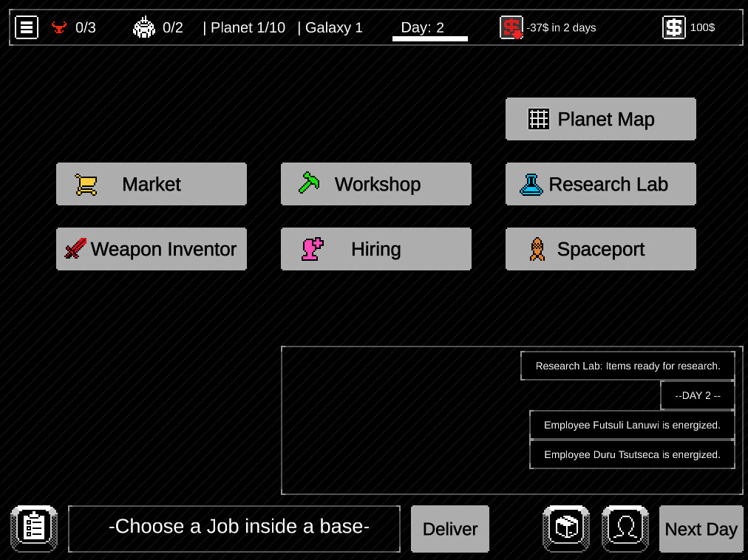The image size is (748, 560).
Task: Select the Research Lab items ready message
Action: (x=628, y=366)
